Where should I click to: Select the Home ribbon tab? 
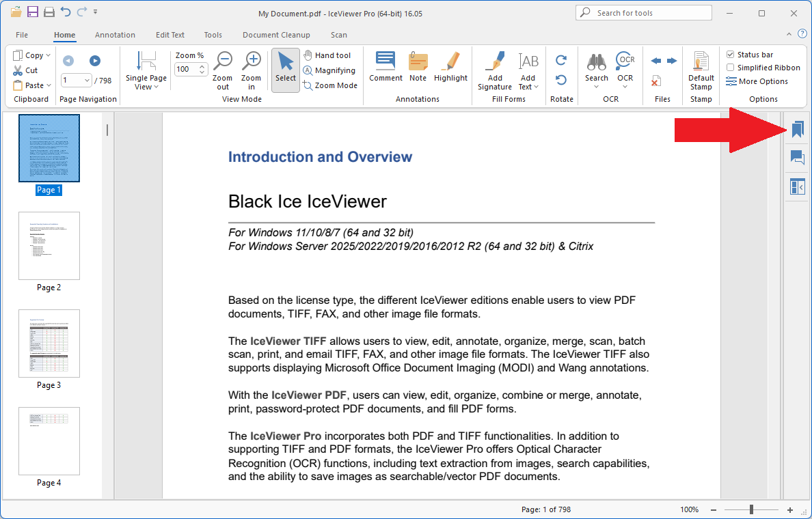(65, 35)
